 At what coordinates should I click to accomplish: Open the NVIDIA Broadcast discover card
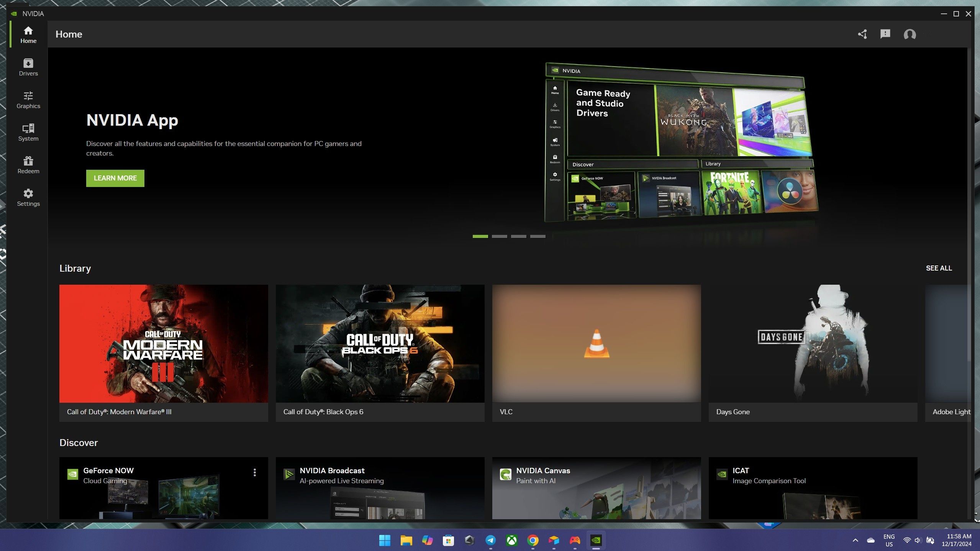pos(380,487)
